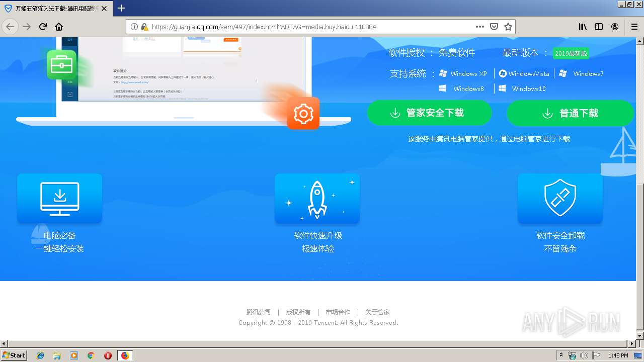Click the monitor download feature icon
This screenshot has width=644, height=362.
click(x=59, y=198)
